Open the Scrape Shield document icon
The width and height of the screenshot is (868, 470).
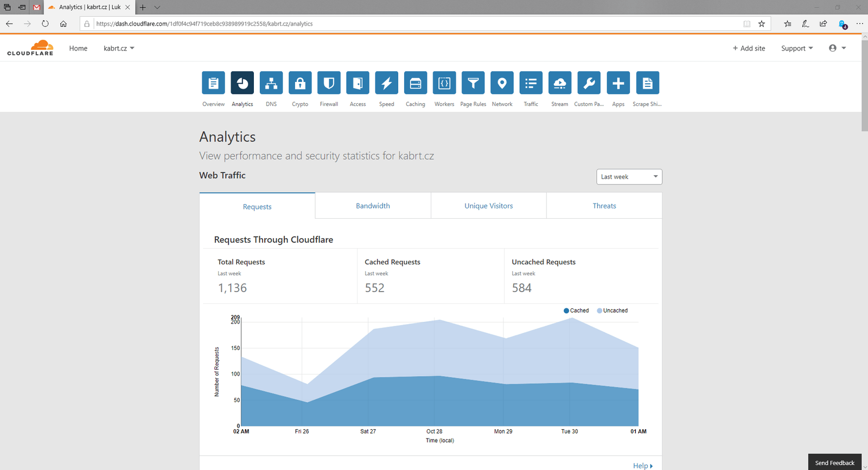click(x=647, y=83)
